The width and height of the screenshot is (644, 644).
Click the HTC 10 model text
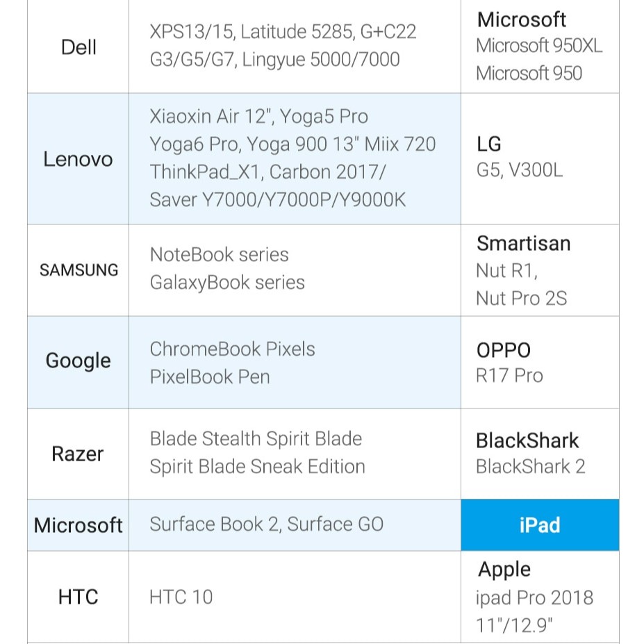181,597
